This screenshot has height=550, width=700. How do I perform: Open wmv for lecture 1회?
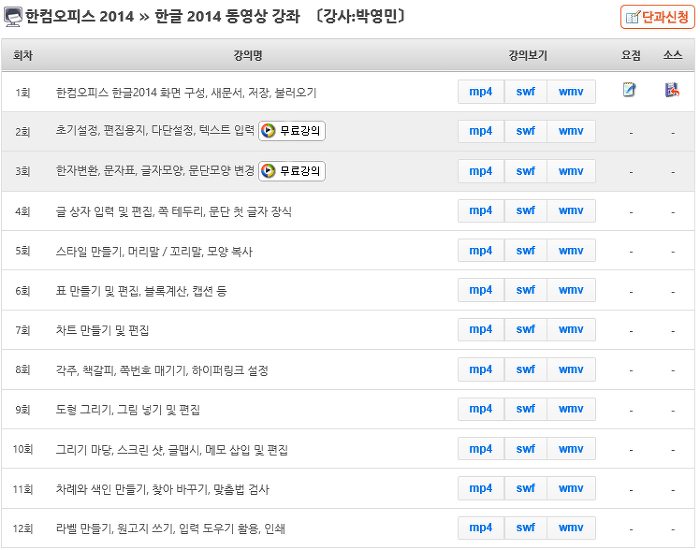(x=571, y=92)
